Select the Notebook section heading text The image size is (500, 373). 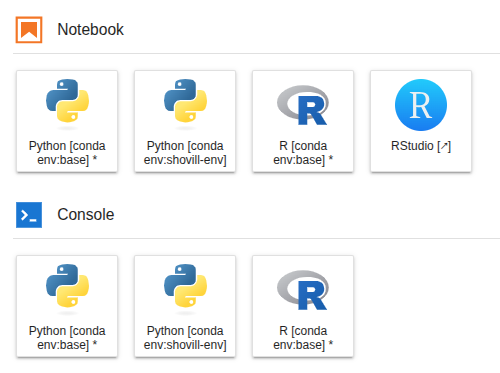pyautogui.click(x=90, y=29)
